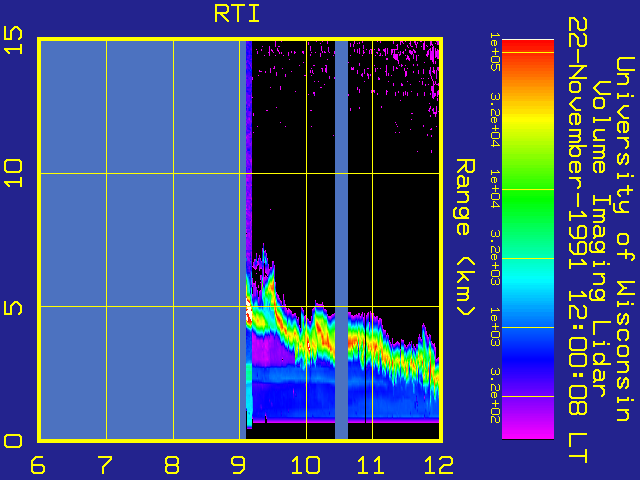The height and width of the screenshot is (480, 640).
Task: Click the red top of the colorbar
Action: [x=528, y=46]
